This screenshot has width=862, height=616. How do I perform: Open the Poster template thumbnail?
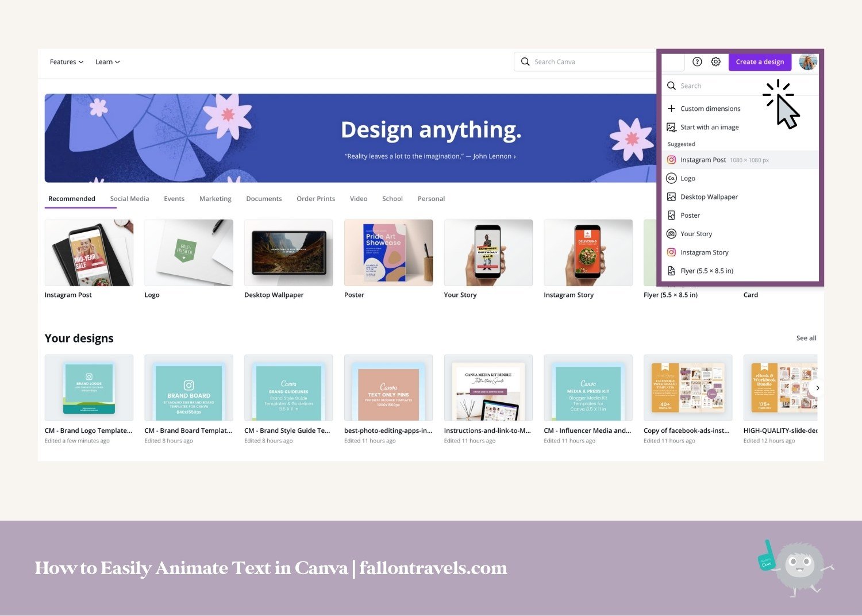[388, 253]
